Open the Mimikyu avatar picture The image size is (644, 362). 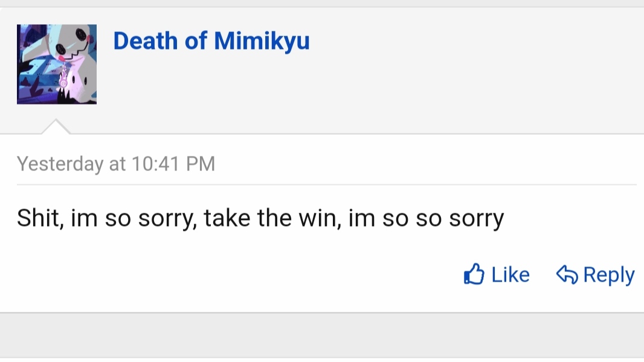(57, 64)
